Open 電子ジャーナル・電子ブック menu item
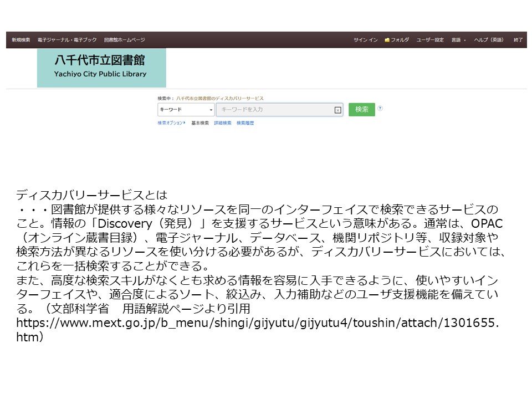The image size is (532, 399). pos(67,40)
